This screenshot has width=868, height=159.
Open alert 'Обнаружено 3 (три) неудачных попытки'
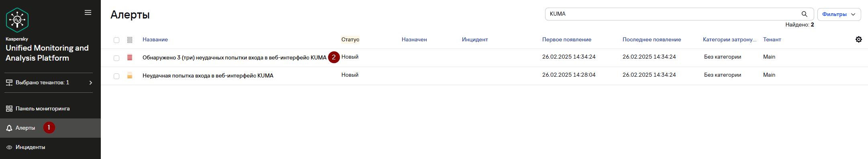tap(235, 57)
